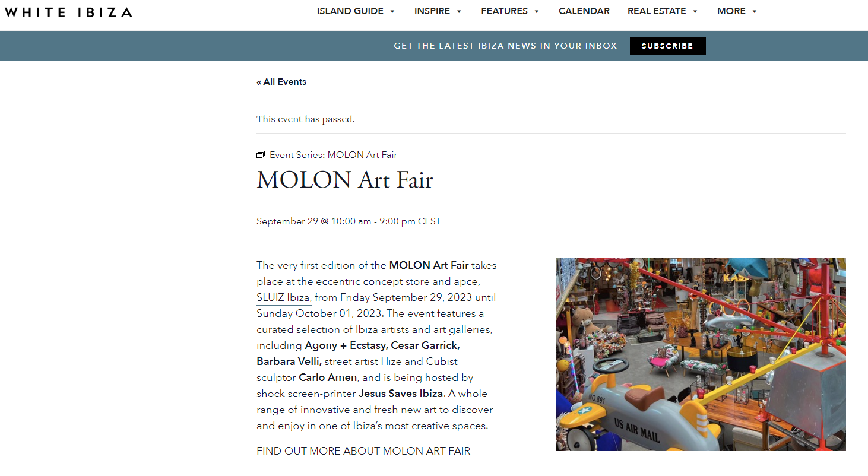The width and height of the screenshot is (868, 476).
Task: Select the Inspire menu label
Action: point(432,11)
